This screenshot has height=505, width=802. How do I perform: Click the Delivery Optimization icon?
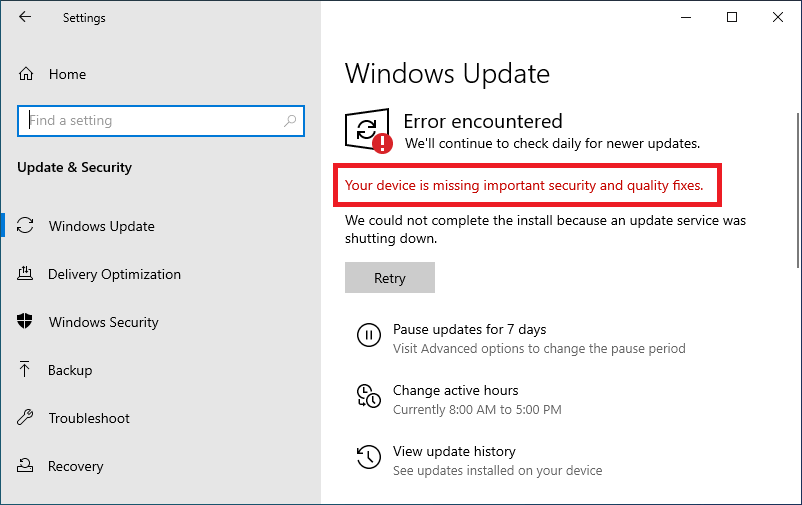click(x=26, y=274)
